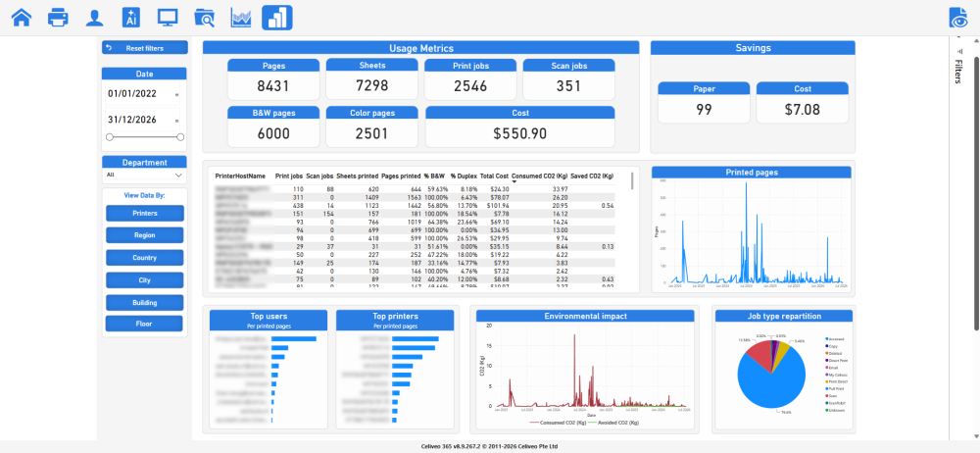View data by Printers

coord(145,214)
